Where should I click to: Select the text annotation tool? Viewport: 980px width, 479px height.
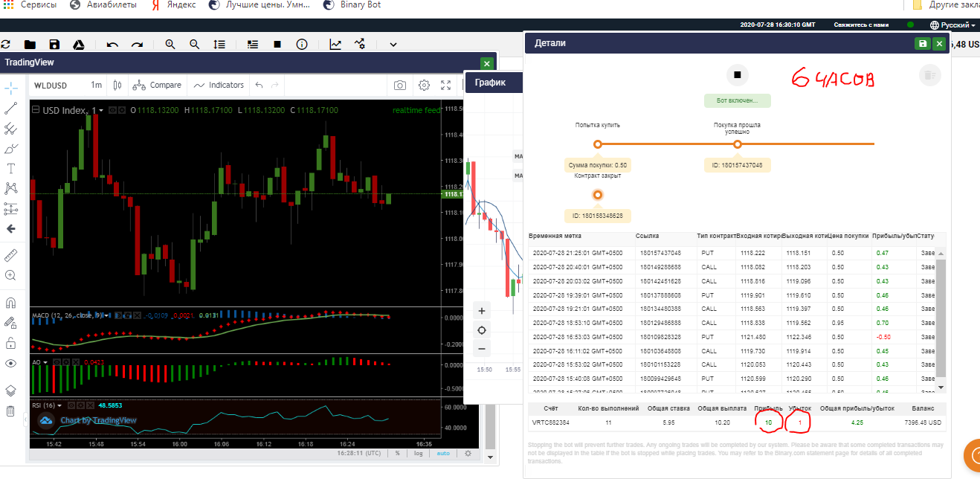click(11, 169)
